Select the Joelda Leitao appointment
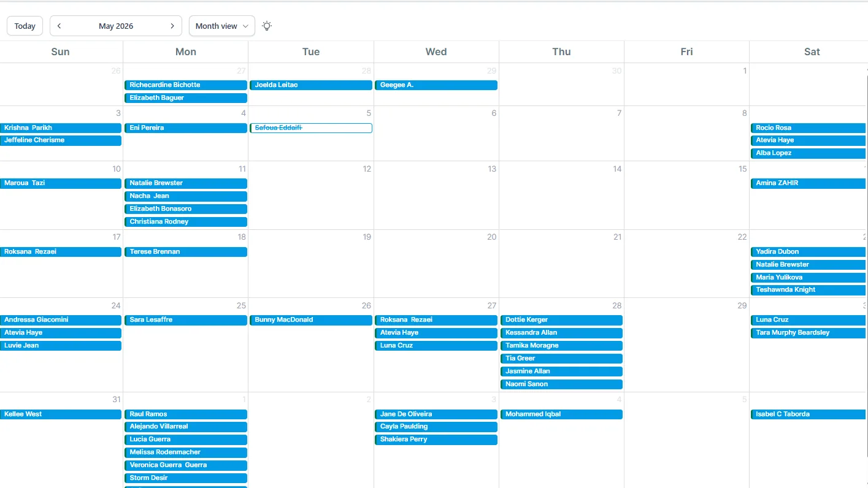Screen dimensions: 868x488 pos(311,85)
